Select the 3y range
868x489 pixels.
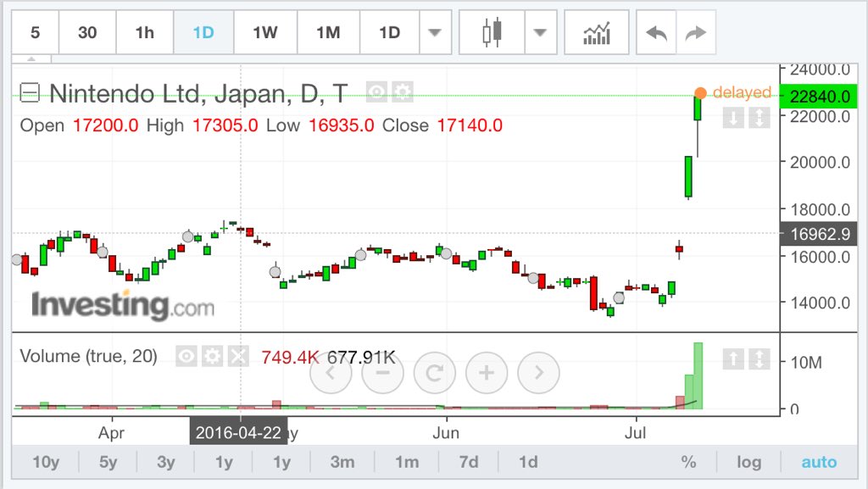(x=165, y=462)
